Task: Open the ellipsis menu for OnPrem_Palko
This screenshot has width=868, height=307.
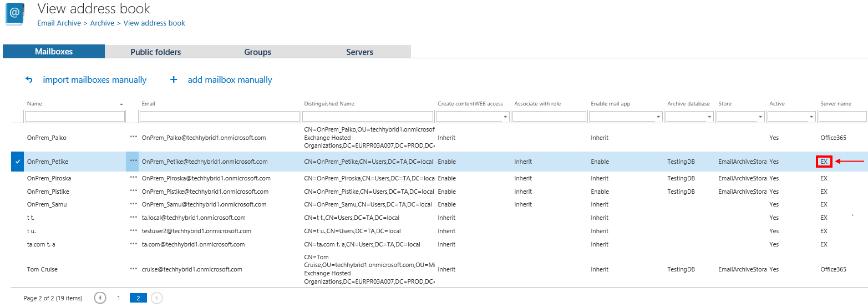Action: pyautogui.click(x=133, y=138)
